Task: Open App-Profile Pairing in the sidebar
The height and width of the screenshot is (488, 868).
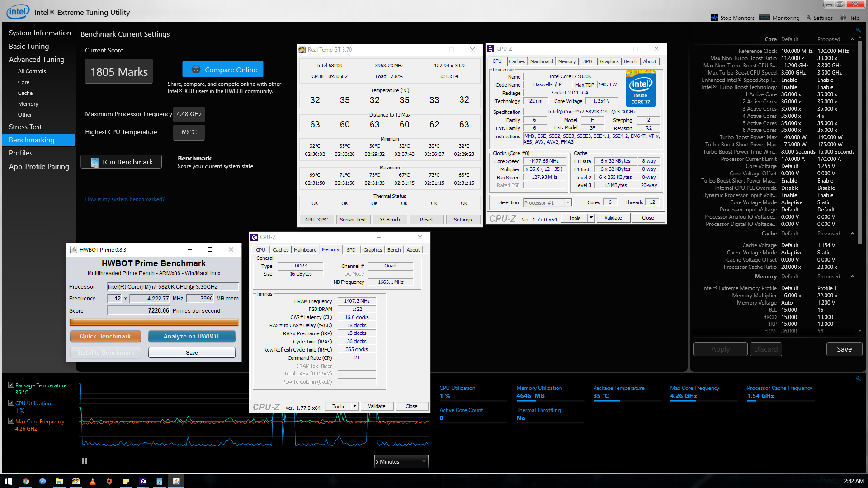Action: [39, 167]
